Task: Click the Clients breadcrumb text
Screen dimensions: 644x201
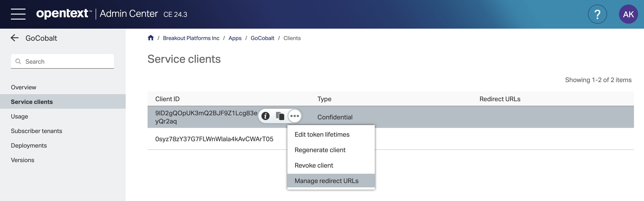Action: (x=292, y=38)
